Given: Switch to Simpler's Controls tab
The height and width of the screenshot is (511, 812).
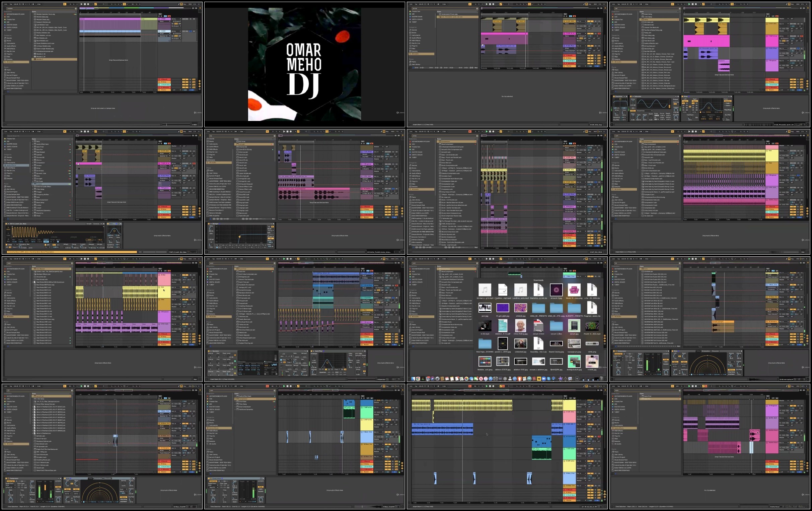Looking at the screenshot, I should pyautogui.click(x=96, y=224).
